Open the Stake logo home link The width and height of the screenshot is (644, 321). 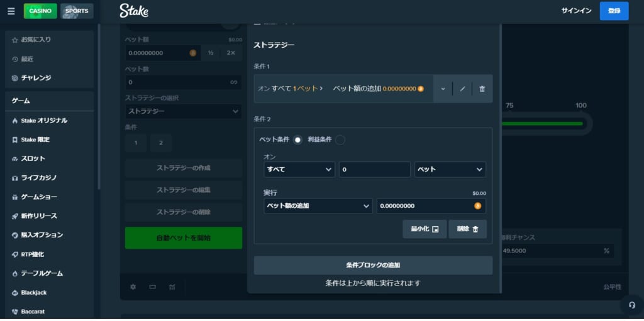click(x=134, y=11)
